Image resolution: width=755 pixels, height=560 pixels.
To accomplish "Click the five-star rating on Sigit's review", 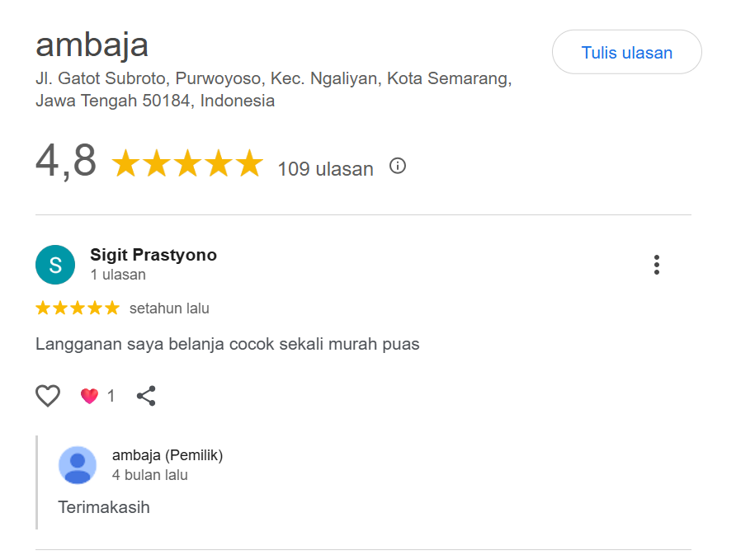I will tap(78, 308).
